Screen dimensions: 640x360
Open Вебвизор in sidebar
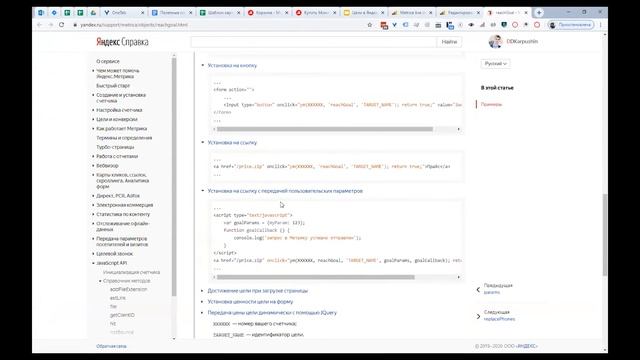point(107,166)
